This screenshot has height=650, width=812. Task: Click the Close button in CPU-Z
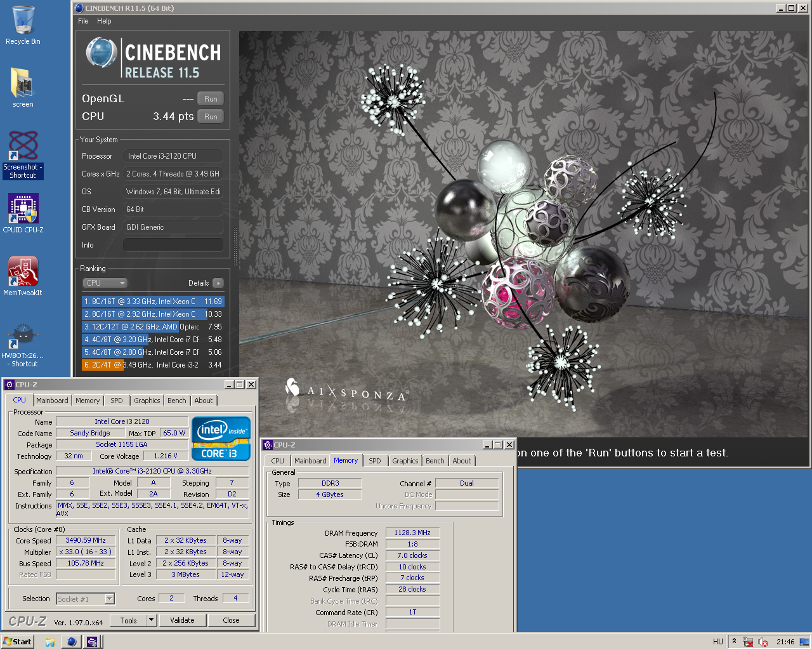coord(232,620)
